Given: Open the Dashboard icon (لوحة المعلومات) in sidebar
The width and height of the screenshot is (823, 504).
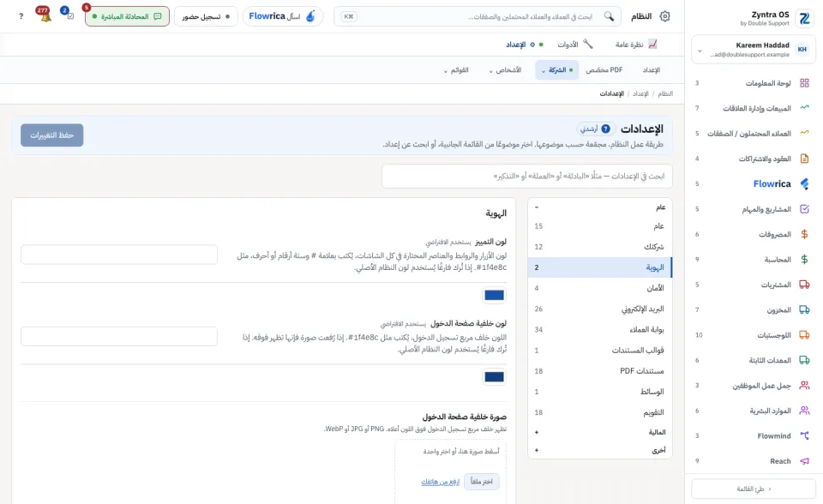Looking at the screenshot, I should [x=804, y=83].
